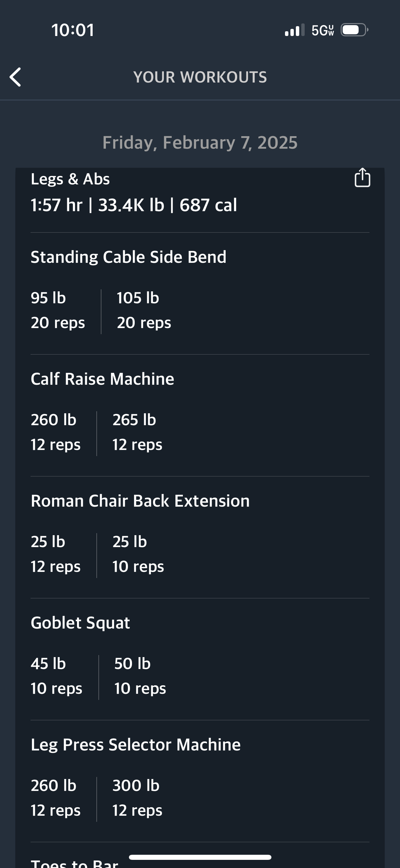Tap the workout summary 1:57 hr stats line
This screenshot has height=868, width=400.
(x=134, y=205)
